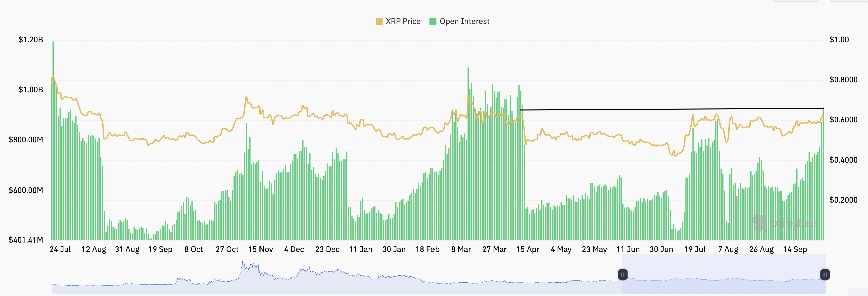Screen dimensions: 868x296
Task: Click the $0.6000 right axis label
Action: [843, 120]
